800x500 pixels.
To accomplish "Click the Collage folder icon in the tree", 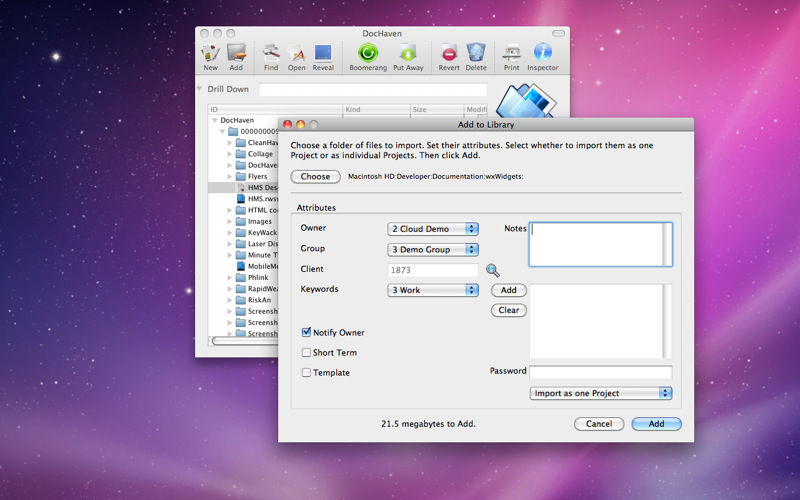I will point(241,154).
